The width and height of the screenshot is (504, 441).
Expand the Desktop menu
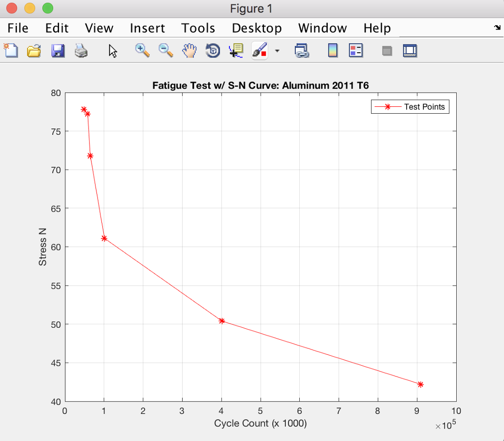click(x=256, y=28)
